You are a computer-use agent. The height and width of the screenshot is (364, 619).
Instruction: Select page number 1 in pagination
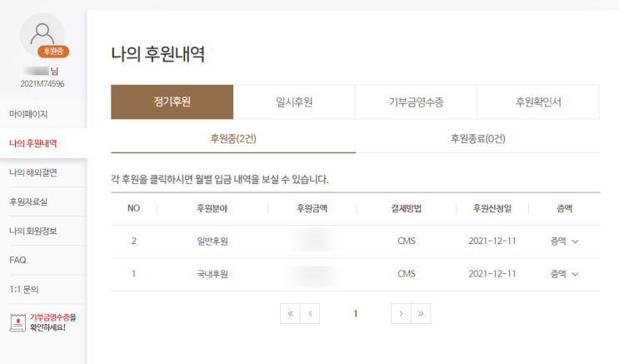coord(355,313)
